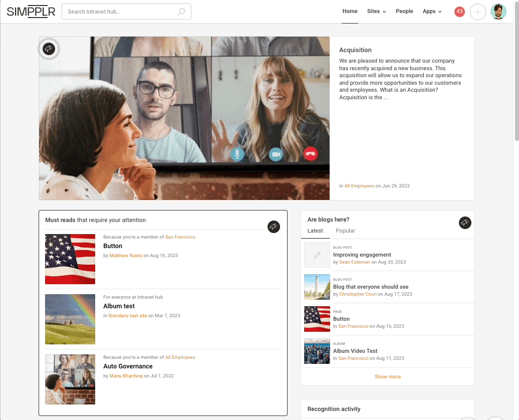Click the Simpplr logo
Image resolution: width=519 pixels, height=420 pixels.
pyautogui.click(x=31, y=12)
